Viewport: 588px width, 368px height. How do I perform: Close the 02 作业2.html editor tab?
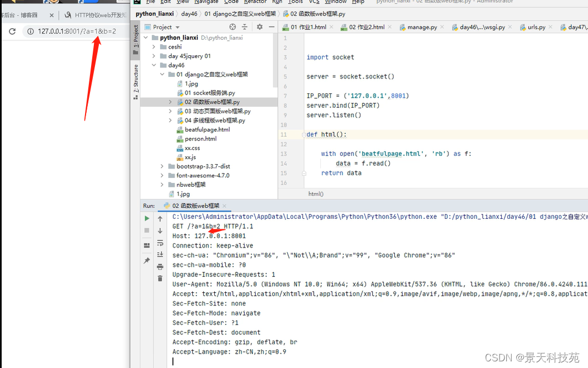click(390, 27)
